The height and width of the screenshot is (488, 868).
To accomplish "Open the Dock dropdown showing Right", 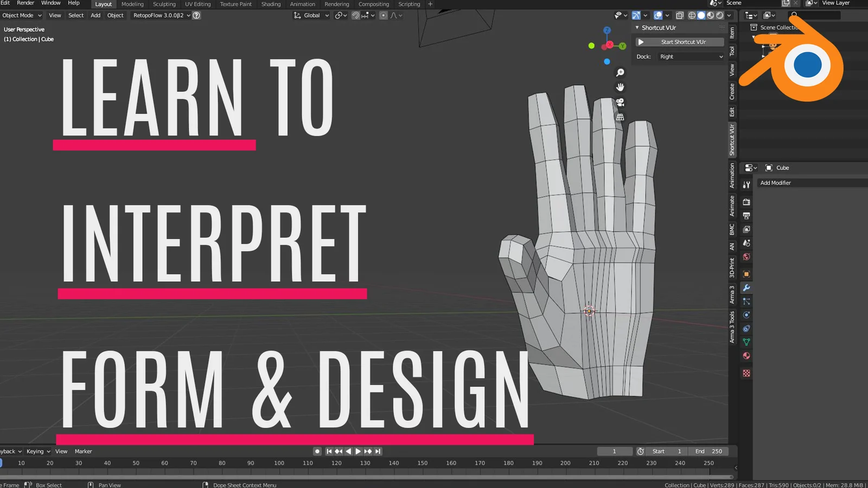I will pyautogui.click(x=691, y=56).
